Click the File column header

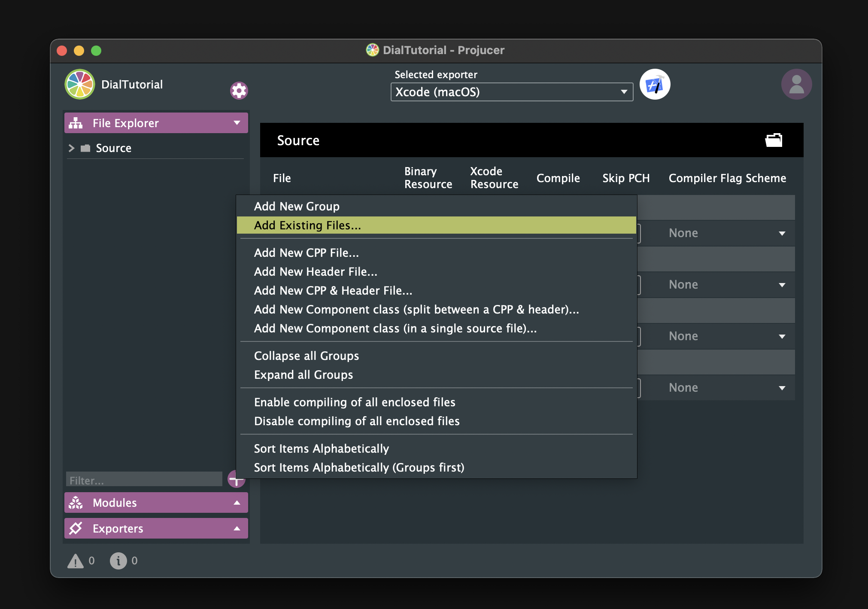click(x=282, y=178)
